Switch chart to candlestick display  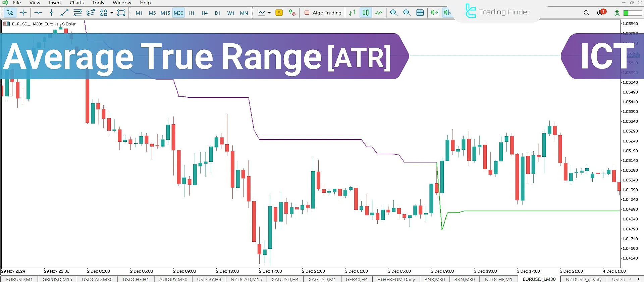(x=366, y=13)
